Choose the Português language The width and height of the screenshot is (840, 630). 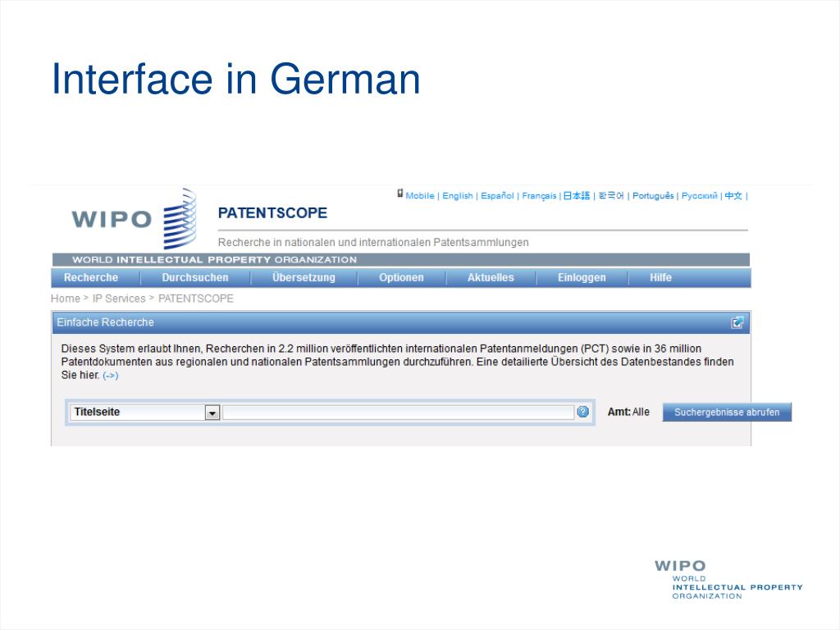pos(652,195)
